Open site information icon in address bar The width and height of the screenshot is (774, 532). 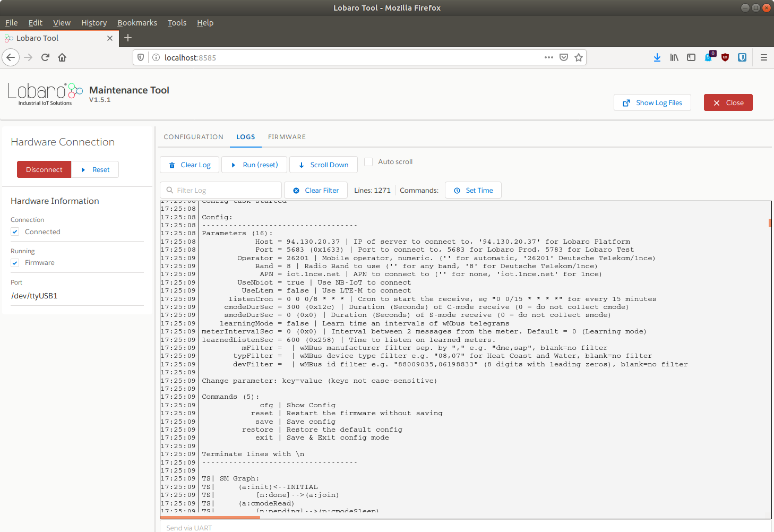pyautogui.click(x=156, y=57)
